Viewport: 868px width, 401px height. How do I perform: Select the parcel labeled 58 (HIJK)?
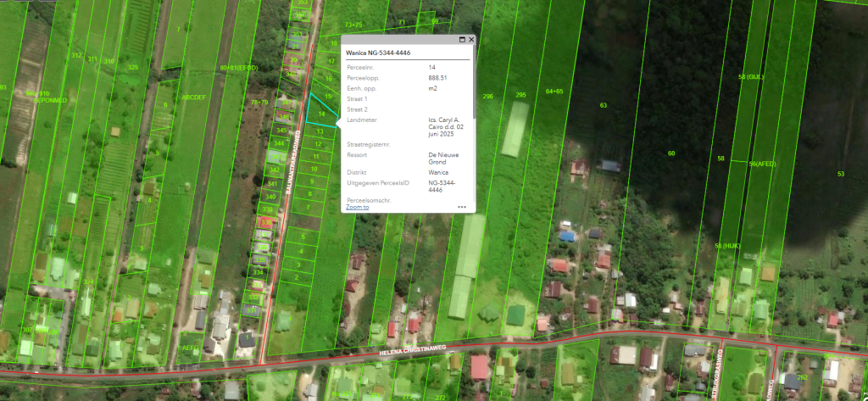[728, 246]
